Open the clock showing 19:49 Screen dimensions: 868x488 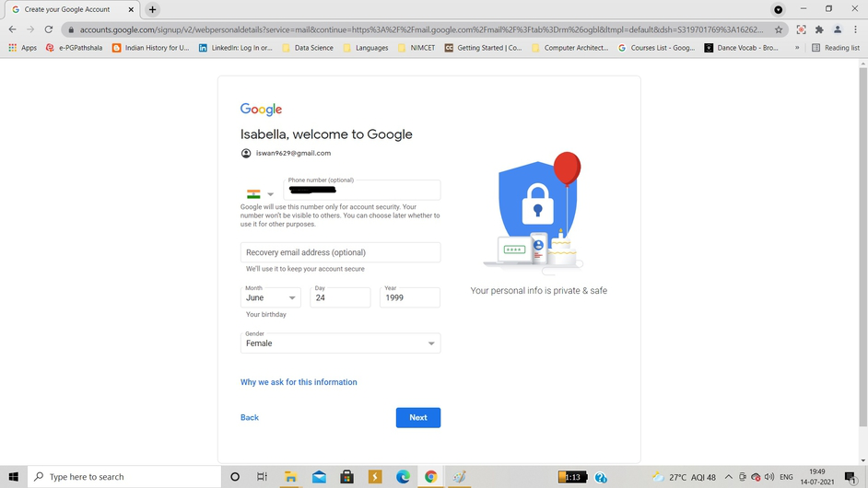817,476
